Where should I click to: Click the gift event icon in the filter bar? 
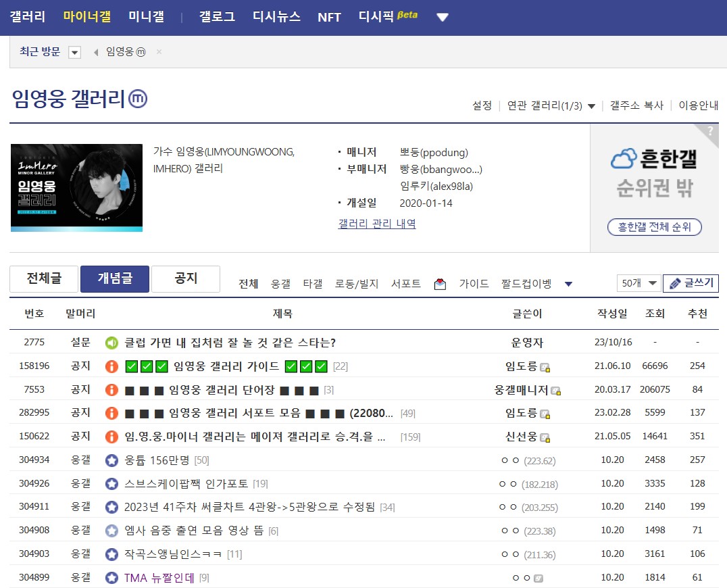[439, 283]
